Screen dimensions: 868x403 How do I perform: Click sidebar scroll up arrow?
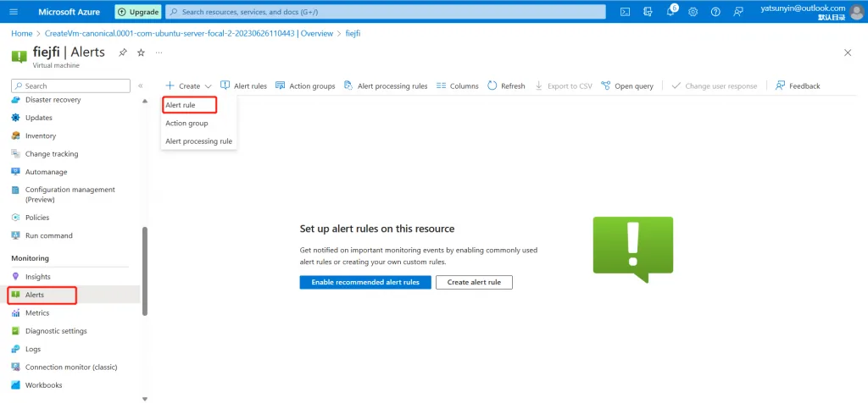tap(145, 101)
